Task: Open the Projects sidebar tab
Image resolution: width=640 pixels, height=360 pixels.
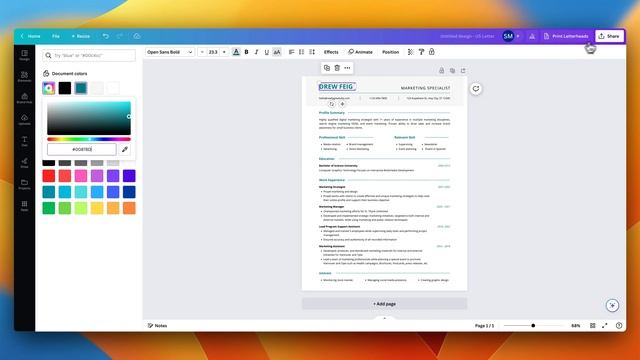Action: [24, 184]
